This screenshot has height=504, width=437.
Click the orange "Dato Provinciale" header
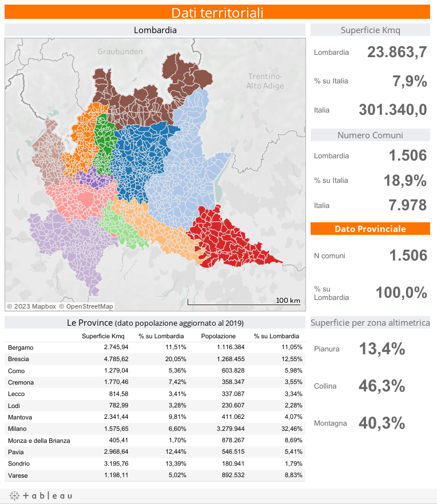(x=370, y=228)
